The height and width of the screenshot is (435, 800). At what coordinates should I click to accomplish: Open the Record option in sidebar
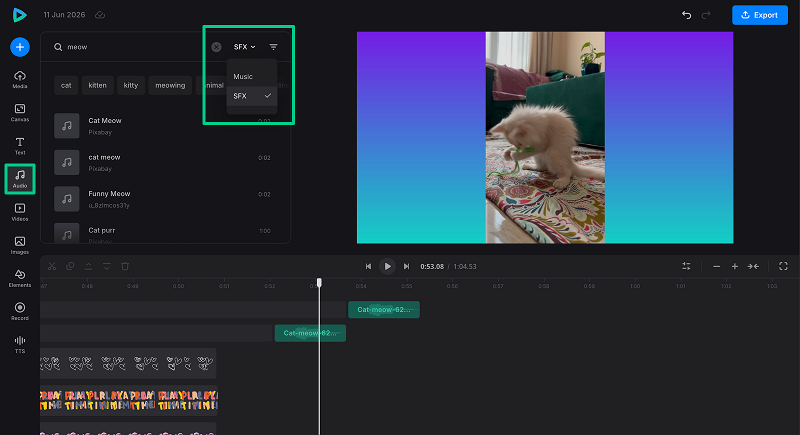pos(20,311)
